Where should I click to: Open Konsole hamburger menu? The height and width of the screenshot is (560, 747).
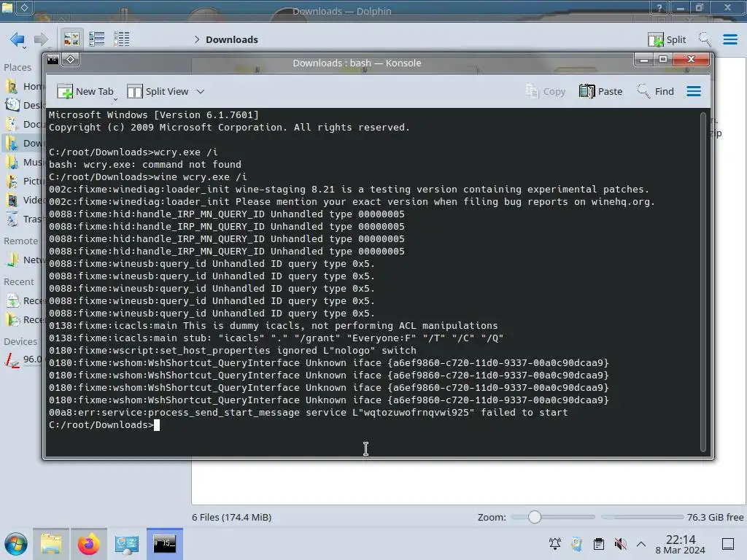pos(694,91)
